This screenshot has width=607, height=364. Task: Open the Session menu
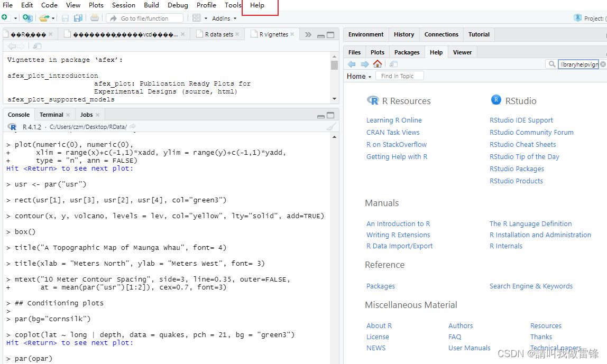click(124, 5)
